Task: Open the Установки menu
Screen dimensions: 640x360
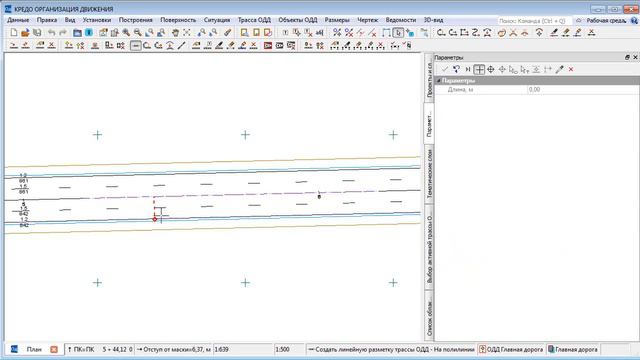Action: point(97,20)
